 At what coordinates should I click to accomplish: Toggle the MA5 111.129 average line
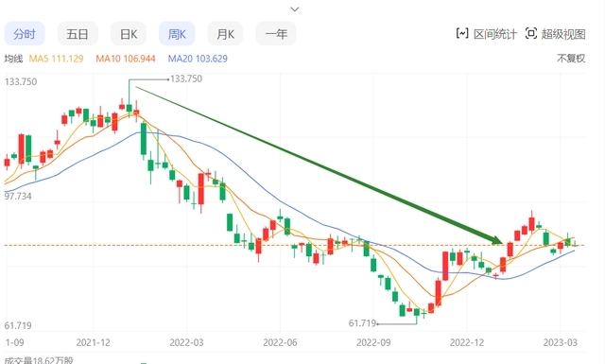[x=56, y=59]
